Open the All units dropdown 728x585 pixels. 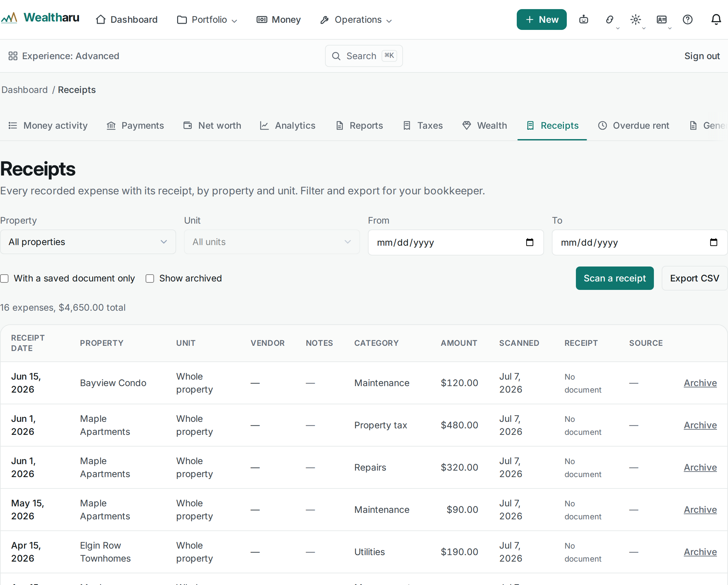272,242
